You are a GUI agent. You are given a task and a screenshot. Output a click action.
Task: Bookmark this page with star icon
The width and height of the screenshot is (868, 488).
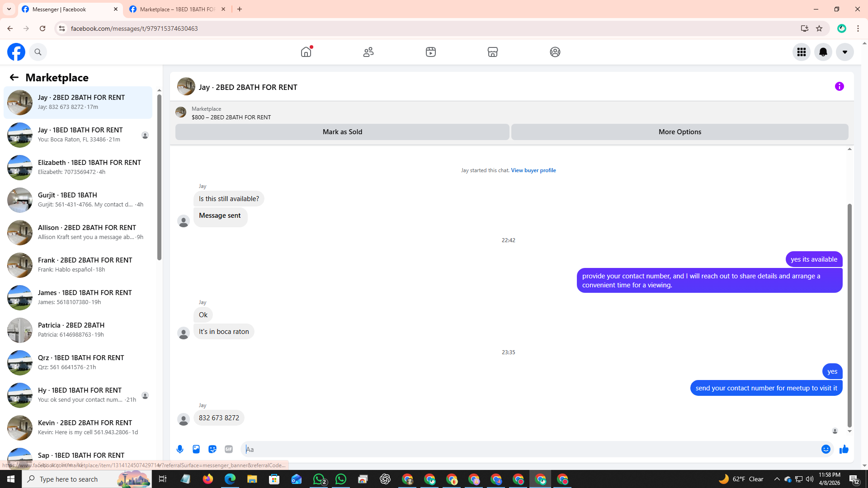(819, 28)
